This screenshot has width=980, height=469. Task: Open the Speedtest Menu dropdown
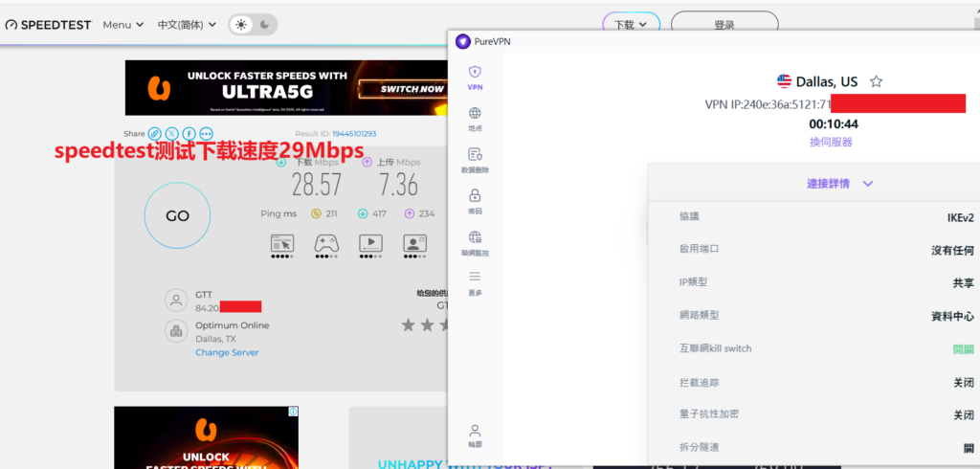[x=123, y=25]
